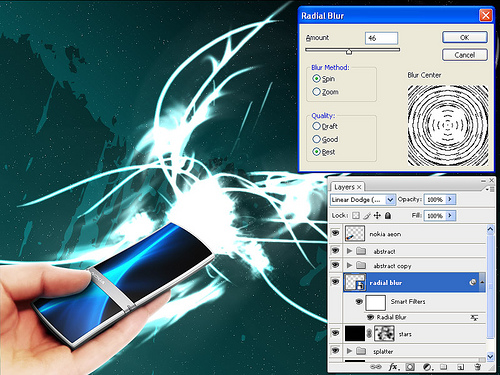Expand the abstract copy group
The image size is (500, 375).
349,265
